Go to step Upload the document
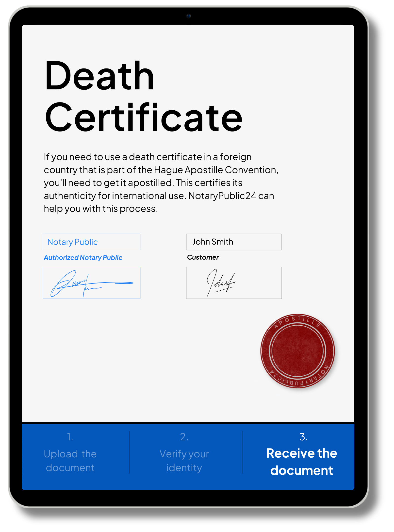 70,461
